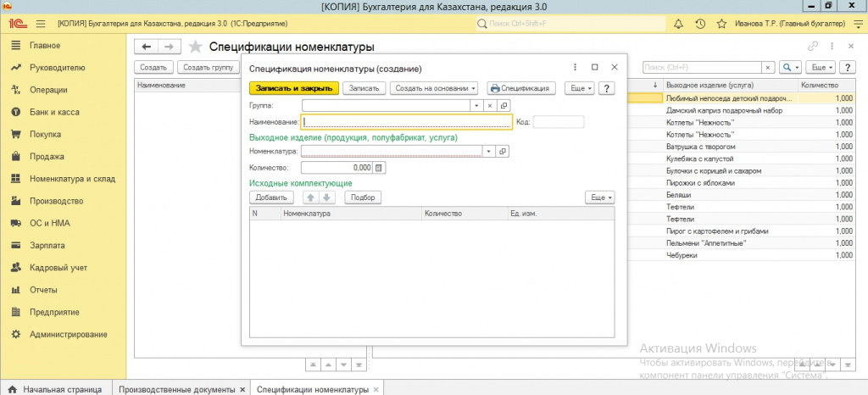
Task: Click the Подбор button
Action: coord(363,197)
